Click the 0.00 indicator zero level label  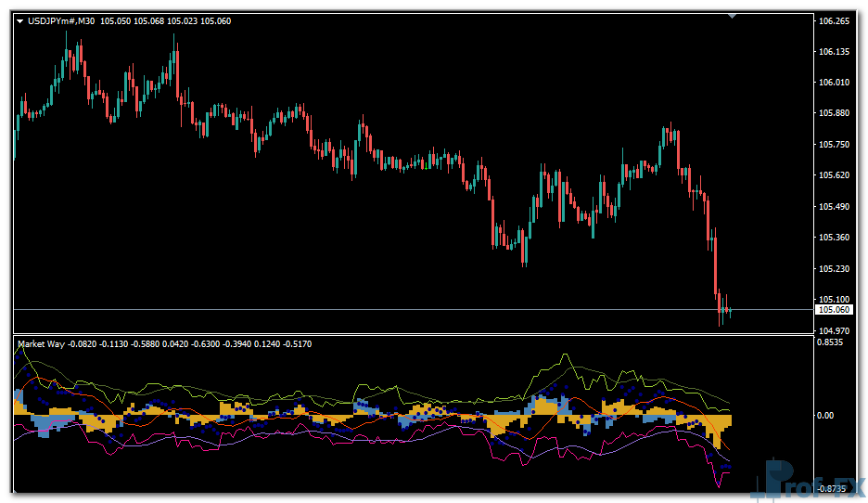[825, 415]
